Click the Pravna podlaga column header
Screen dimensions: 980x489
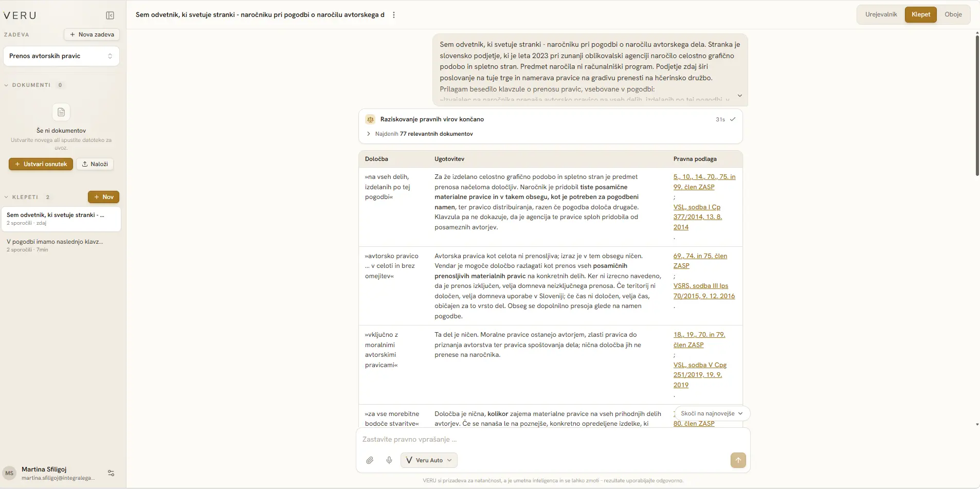(695, 159)
